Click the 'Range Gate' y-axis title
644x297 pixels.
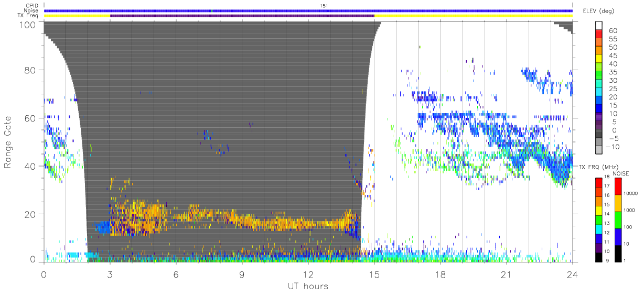[8, 142]
